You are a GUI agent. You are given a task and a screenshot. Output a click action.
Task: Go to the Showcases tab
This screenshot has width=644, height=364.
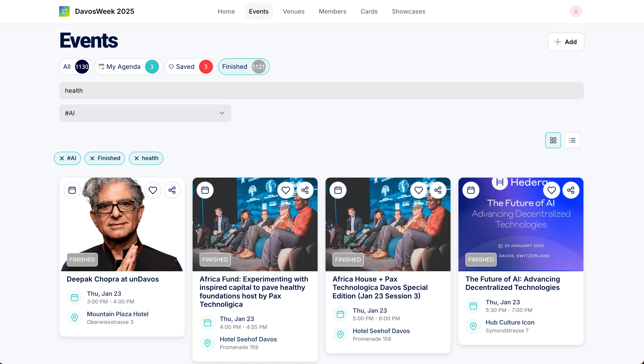coord(408,11)
